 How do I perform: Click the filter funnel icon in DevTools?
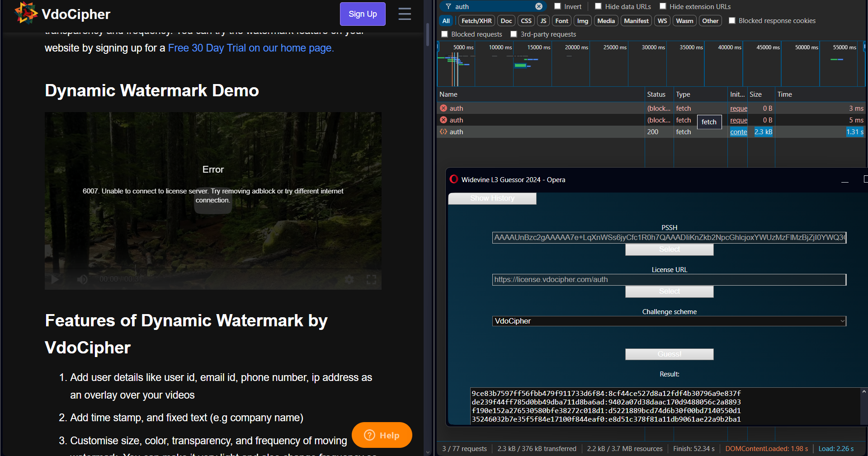[x=448, y=6]
